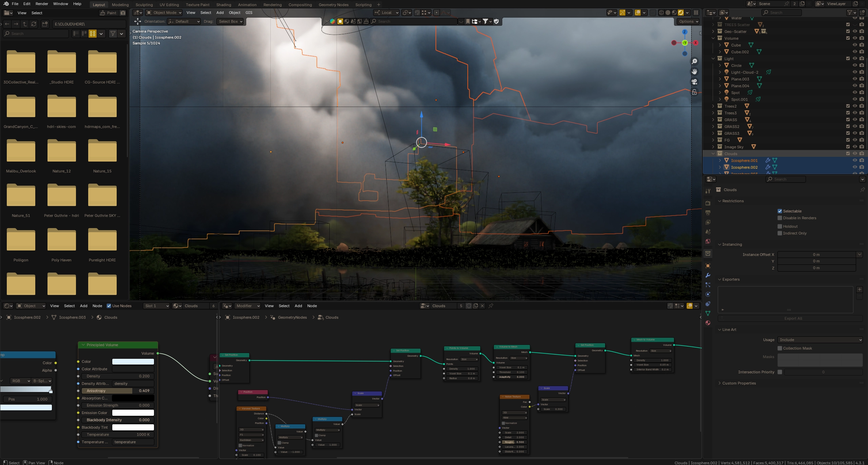Open the Modifiers wrench properties tab
The width and height of the screenshot is (868, 465).
[708, 275]
